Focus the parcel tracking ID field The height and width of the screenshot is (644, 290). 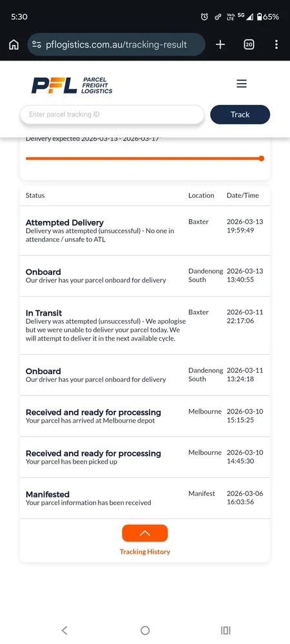112,115
